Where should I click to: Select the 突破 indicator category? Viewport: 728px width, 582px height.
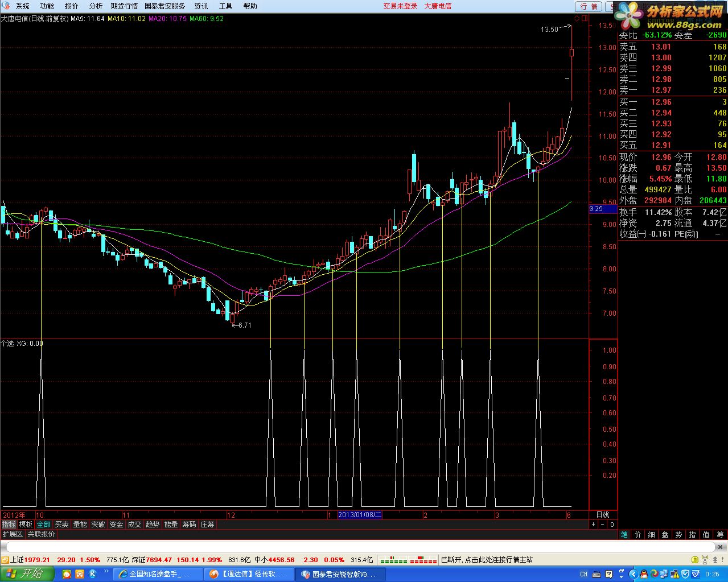(98, 525)
